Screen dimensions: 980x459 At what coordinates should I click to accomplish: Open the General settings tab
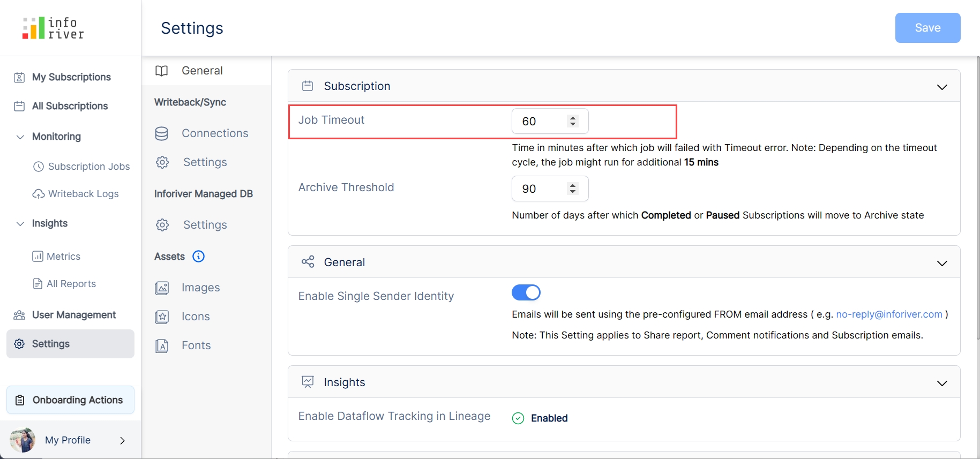202,71
